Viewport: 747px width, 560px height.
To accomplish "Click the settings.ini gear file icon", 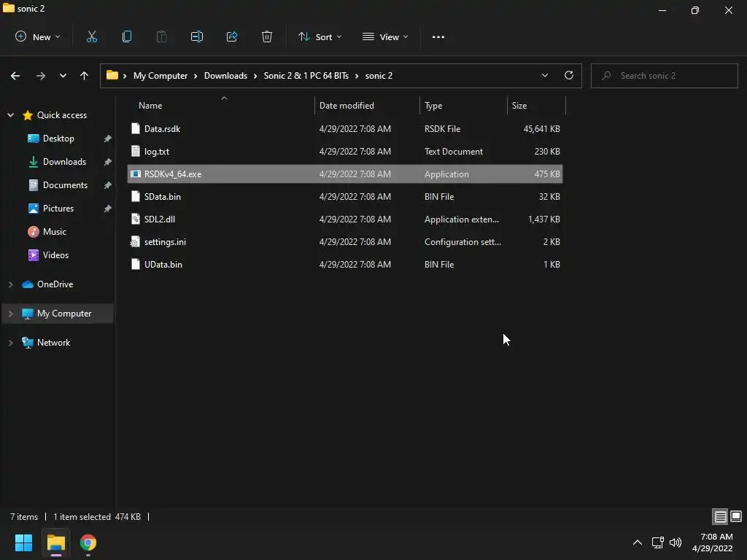I will click(135, 242).
